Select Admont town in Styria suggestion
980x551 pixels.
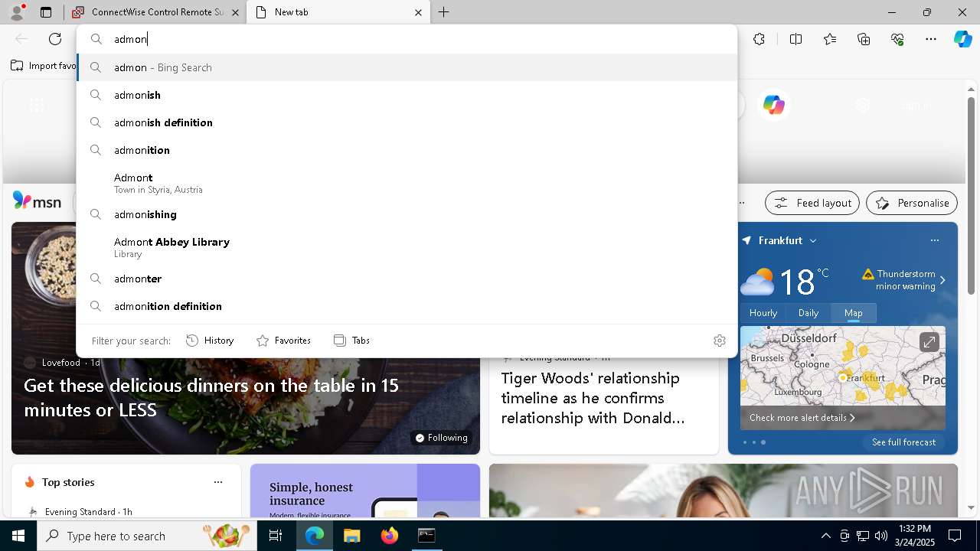[407, 183]
